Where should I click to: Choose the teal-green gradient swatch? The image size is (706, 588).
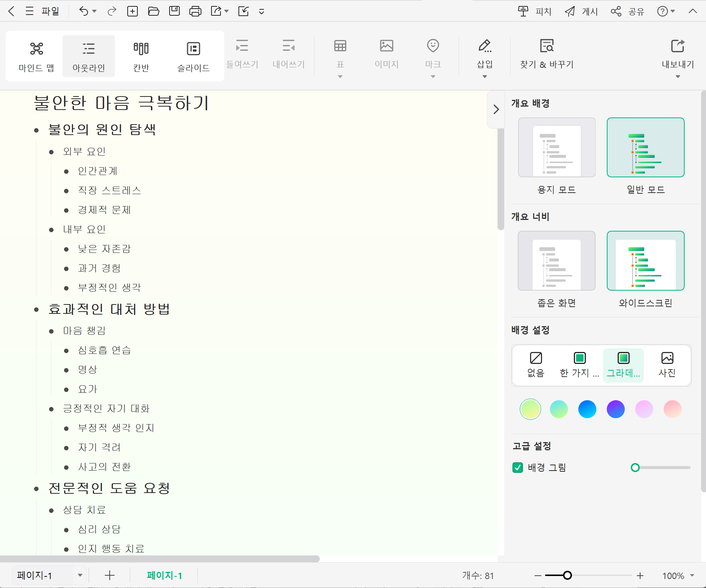click(559, 409)
